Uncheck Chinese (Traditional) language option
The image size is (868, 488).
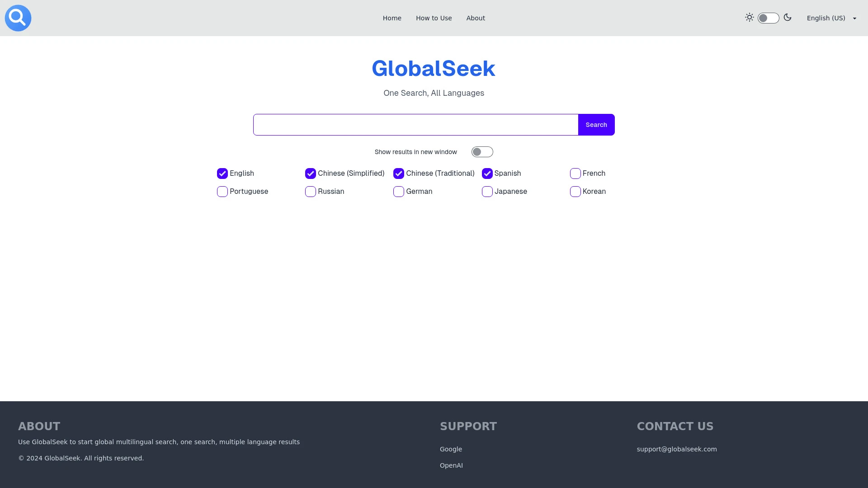click(398, 174)
